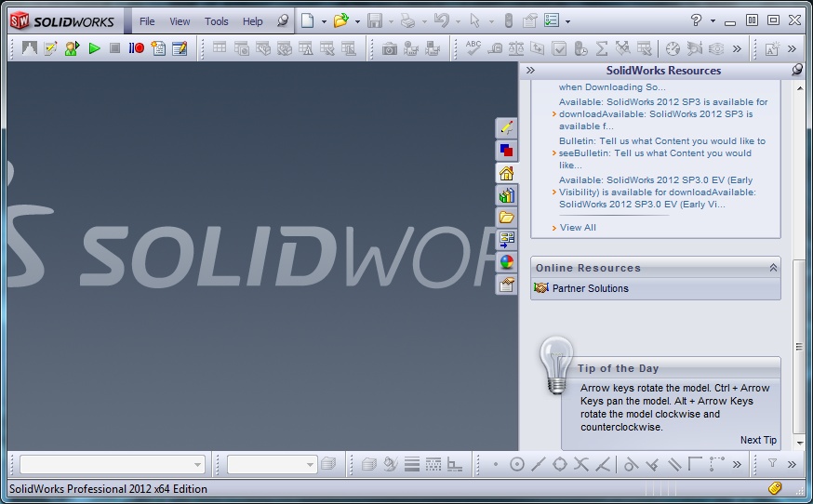Image resolution: width=813 pixels, height=504 pixels.
Task: Open the Tools menu
Action: [x=216, y=21]
